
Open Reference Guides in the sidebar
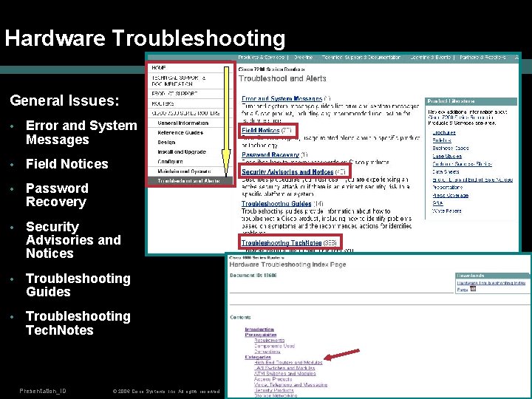tap(180, 133)
